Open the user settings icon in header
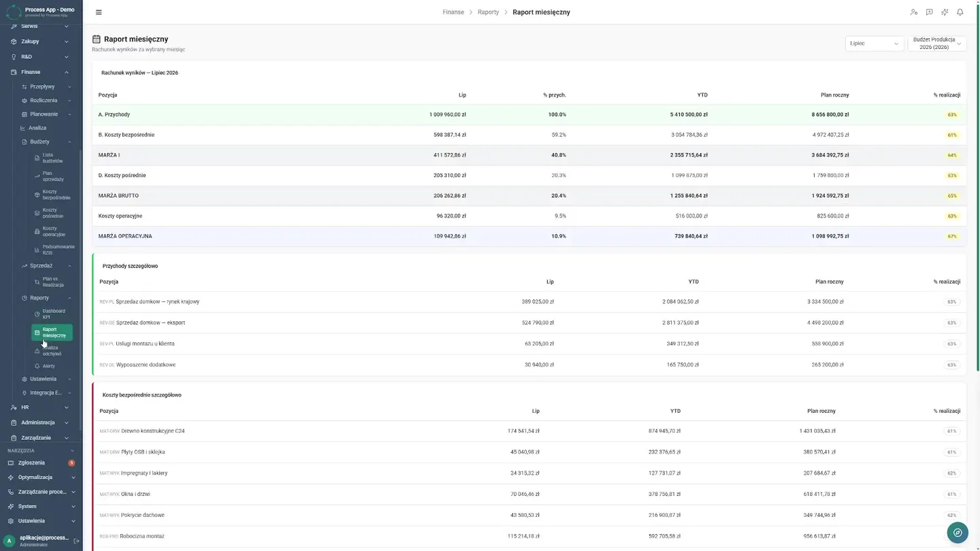980x551 pixels. 914,12
